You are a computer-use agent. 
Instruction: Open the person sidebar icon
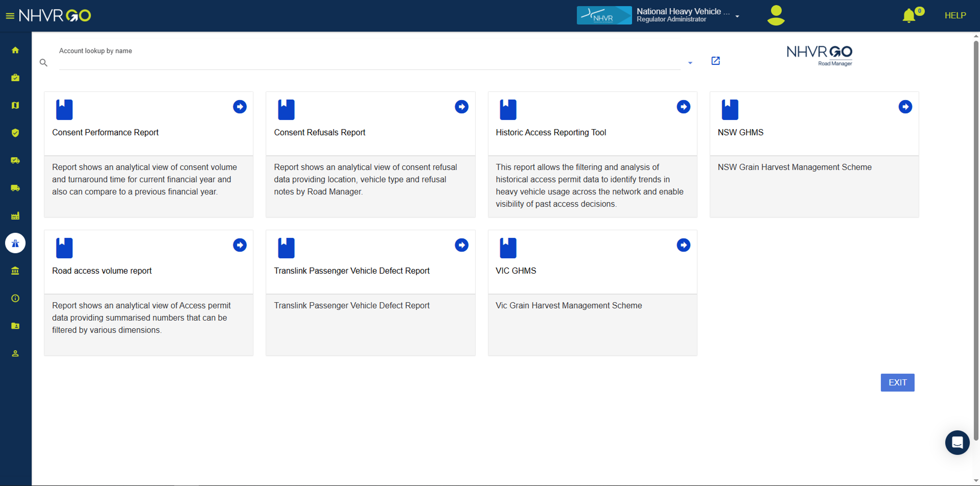[15, 354]
